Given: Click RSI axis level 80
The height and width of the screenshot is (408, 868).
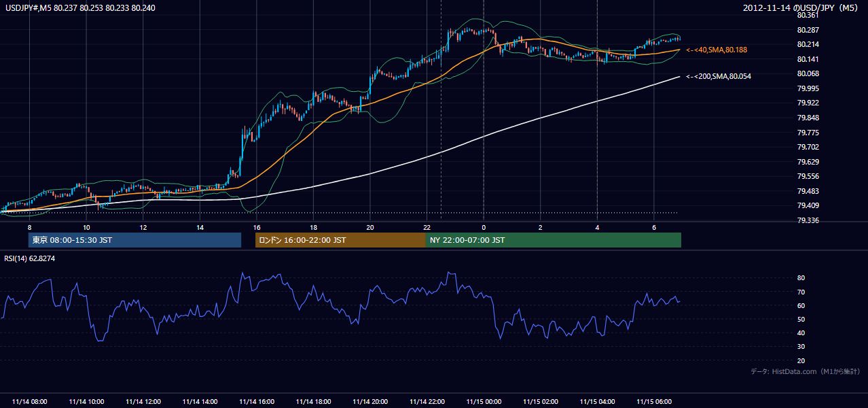Looking at the screenshot, I should [801, 278].
